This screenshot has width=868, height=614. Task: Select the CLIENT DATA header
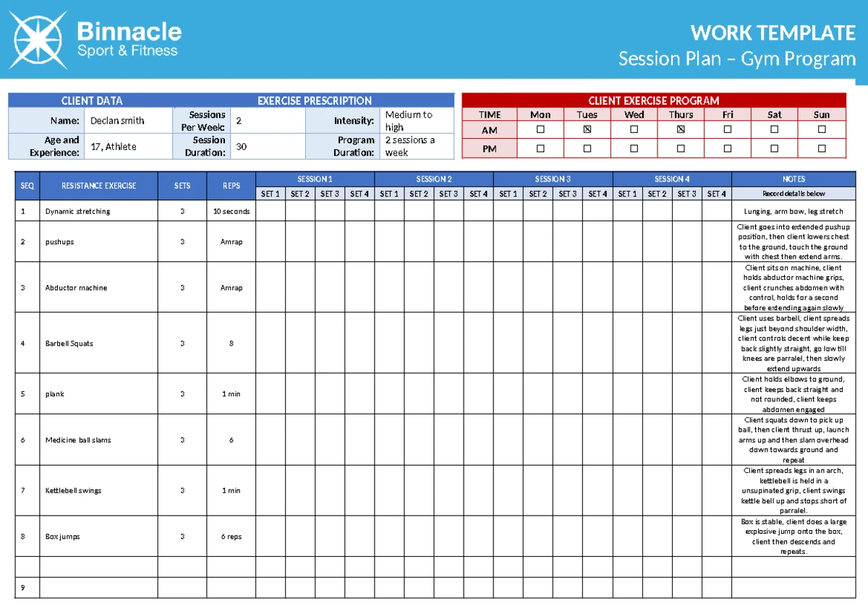tap(91, 101)
